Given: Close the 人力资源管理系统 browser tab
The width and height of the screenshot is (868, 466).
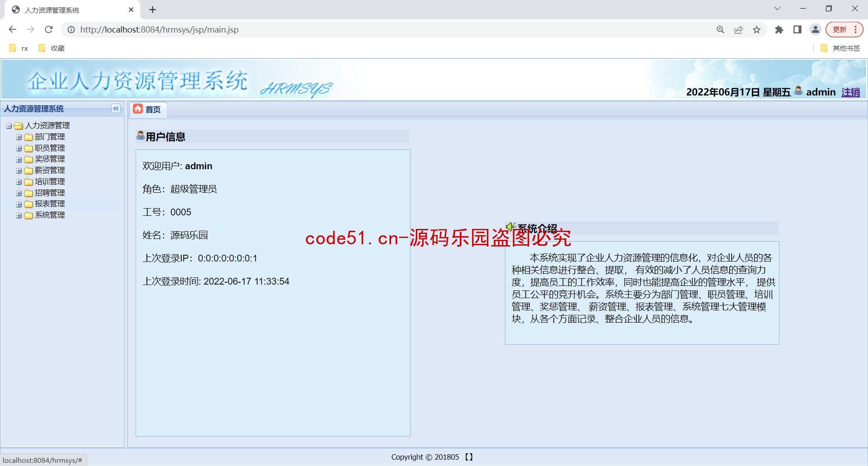Looking at the screenshot, I should coord(131,10).
